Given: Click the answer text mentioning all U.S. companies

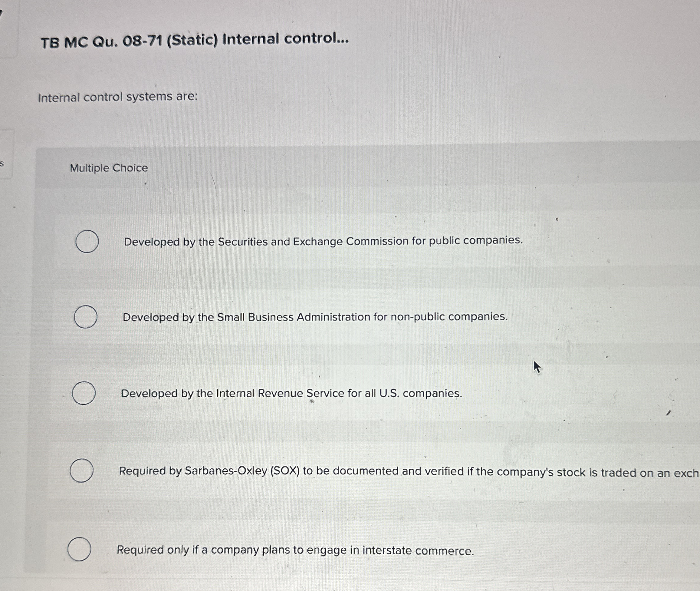Looking at the screenshot, I should pyautogui.click(x=291, y=394).
